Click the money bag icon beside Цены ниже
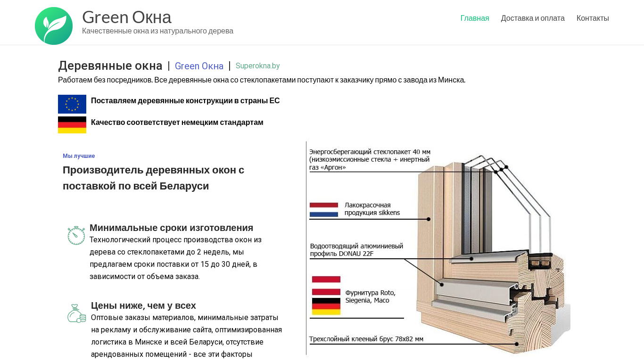Viewport: 644px width, 362px height. [77, 313]
